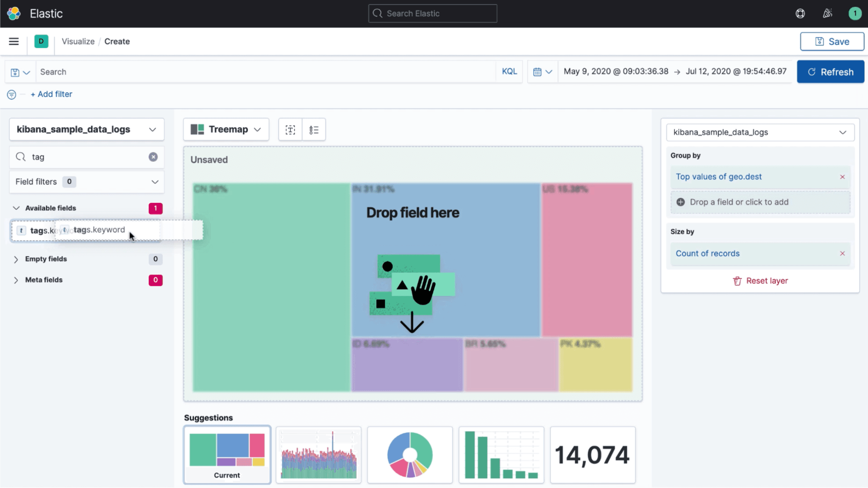Open the newsfeed icon in the top bar

pos(828,13)
